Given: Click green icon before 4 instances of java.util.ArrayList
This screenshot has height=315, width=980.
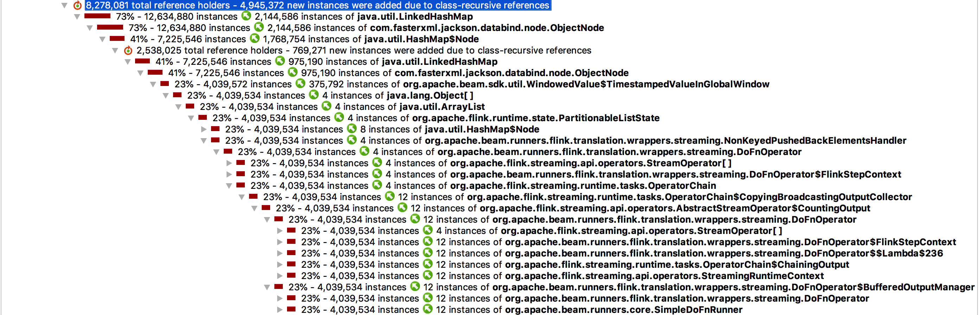Looking at the screenshot, I should 326,106.
